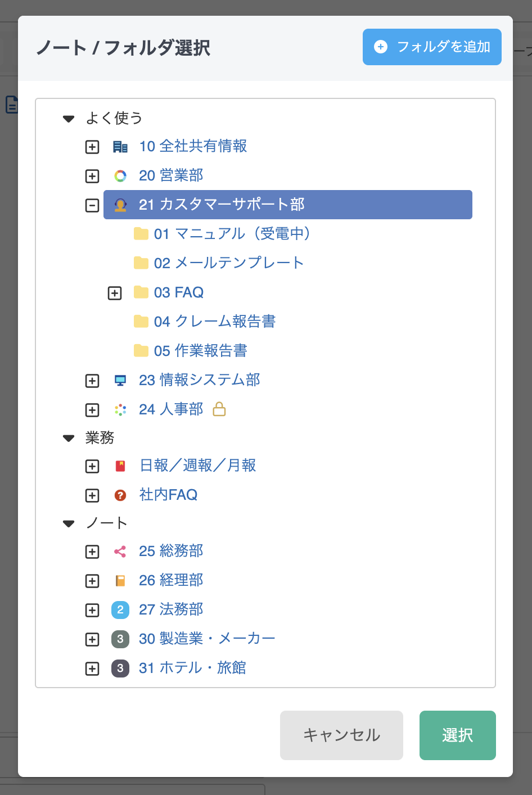Choose folder 04 クレーム報告書
This screenshot has width=532, height=795.
(x=215, y=322)
